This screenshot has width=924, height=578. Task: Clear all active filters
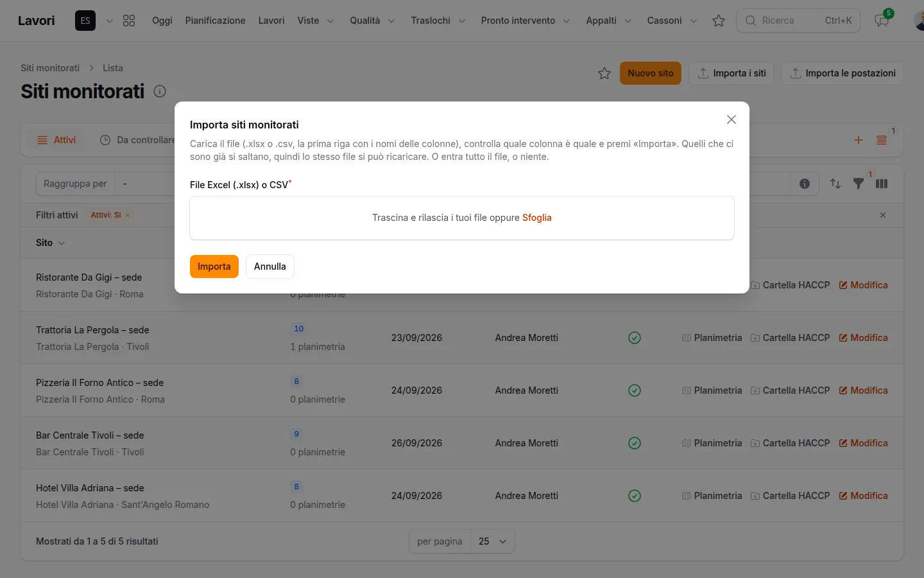(883, 215)
